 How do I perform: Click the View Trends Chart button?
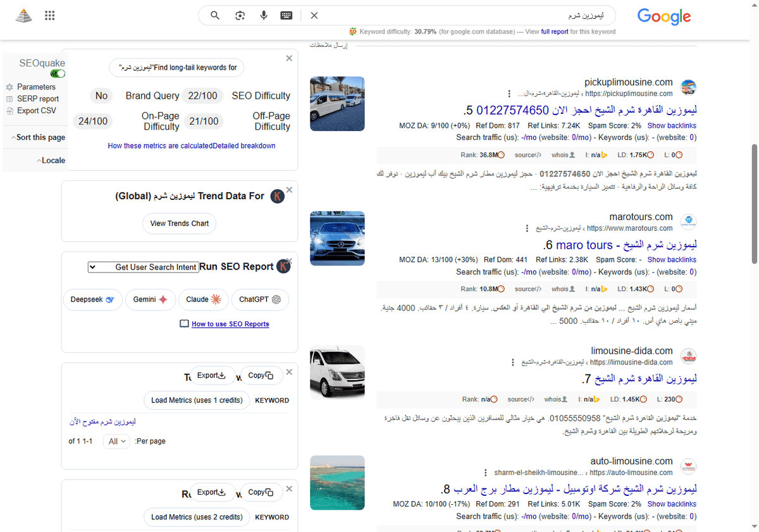(179, 223)
